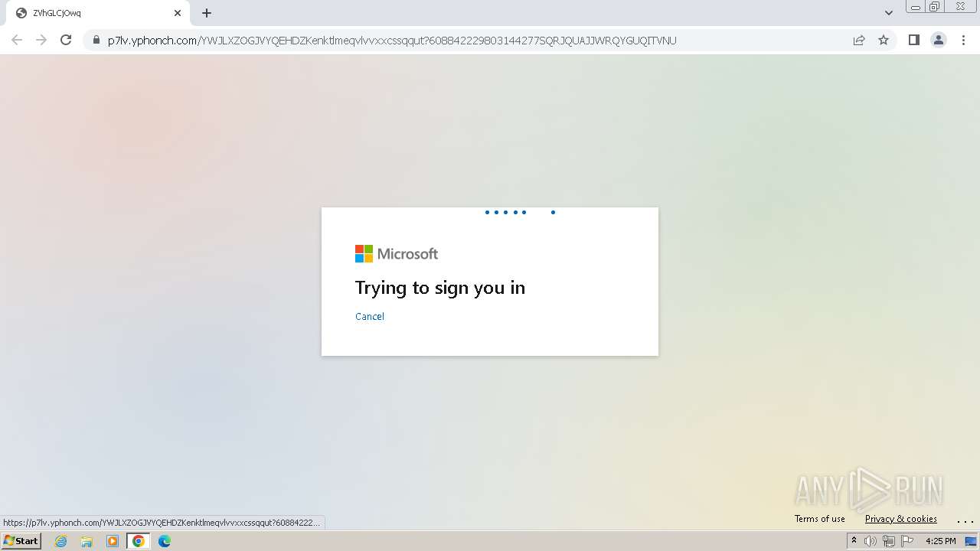Click the padlock site info icon
The height and width of the screenshot is (551, 980).
pos(96,41)
